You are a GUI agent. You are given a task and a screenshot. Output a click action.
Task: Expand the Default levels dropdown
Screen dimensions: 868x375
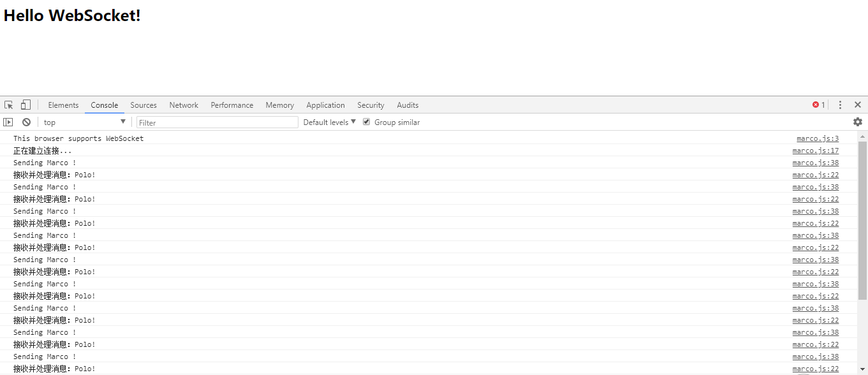(x=330, y=122)
